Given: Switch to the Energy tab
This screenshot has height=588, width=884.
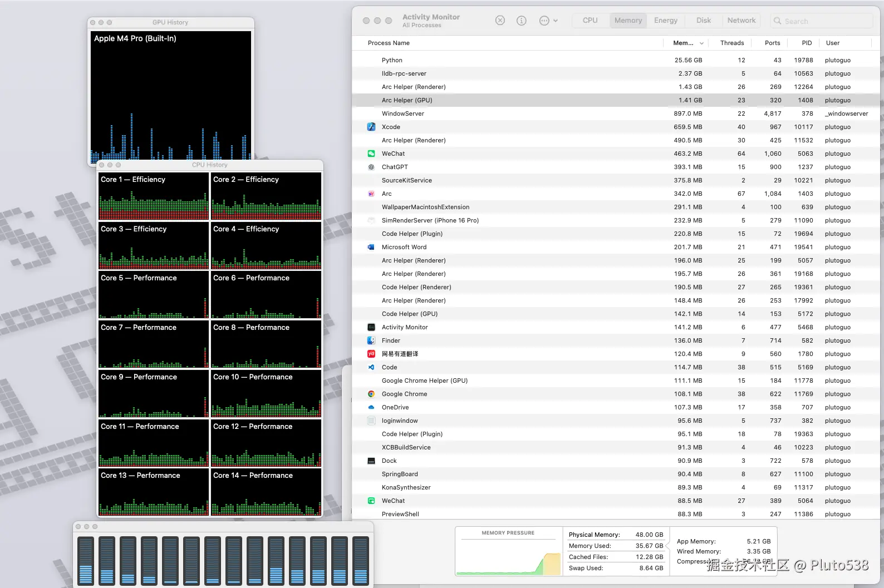Looking at the screenshot, I should point(666,21).
